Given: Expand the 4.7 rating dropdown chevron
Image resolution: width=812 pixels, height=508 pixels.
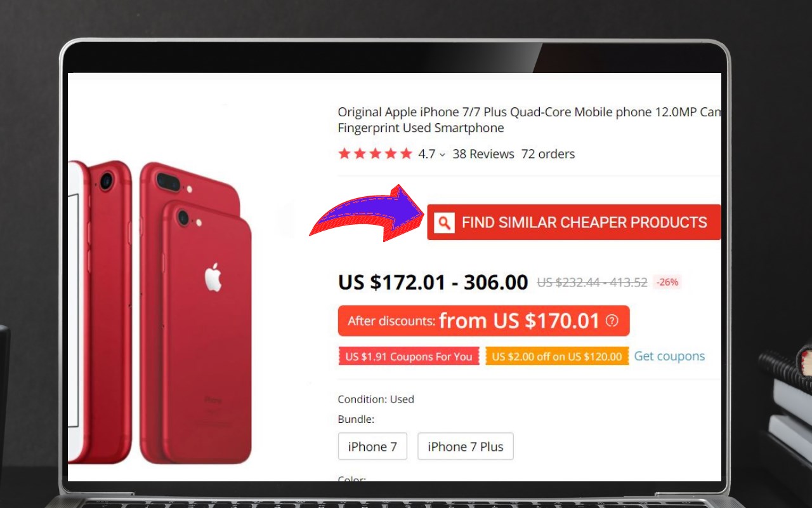Looking at the screenshot, I should tap(442, 154).
